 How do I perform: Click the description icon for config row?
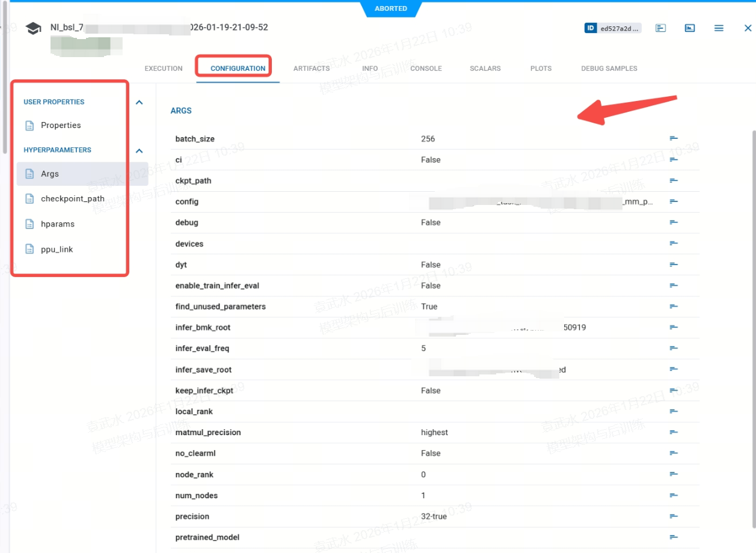coord(674,202)
